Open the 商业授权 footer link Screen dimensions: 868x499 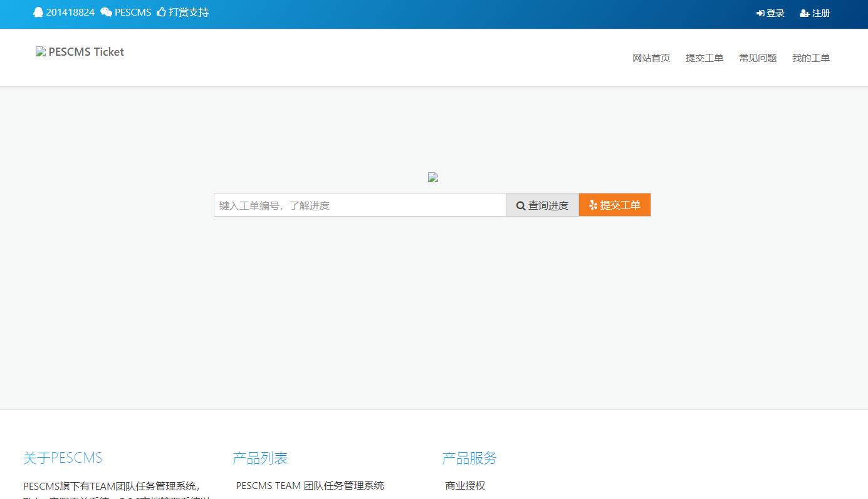click(x=466, y=485)
